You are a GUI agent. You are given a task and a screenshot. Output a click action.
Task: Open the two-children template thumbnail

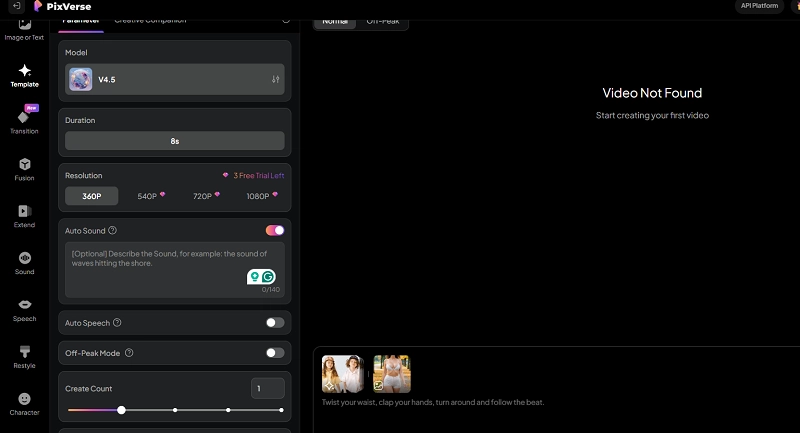[x=342, y=374]
